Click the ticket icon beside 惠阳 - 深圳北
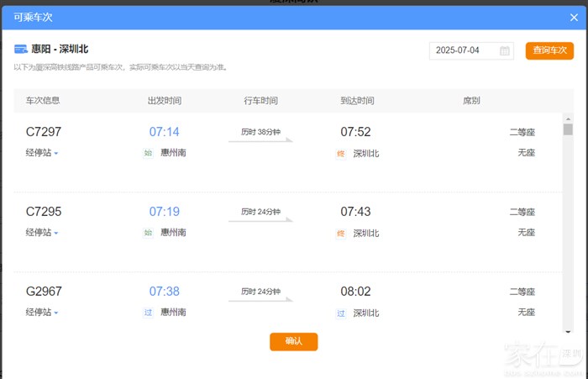 [x=21, y=50]
